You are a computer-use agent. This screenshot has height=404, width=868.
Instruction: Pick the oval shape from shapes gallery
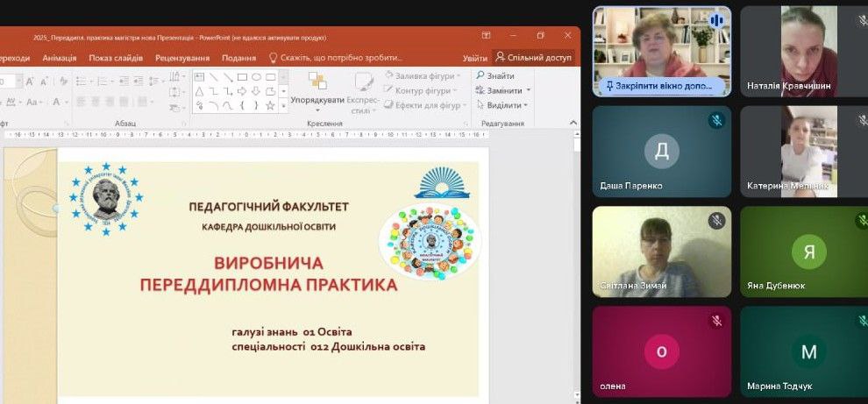pos(256,77)
